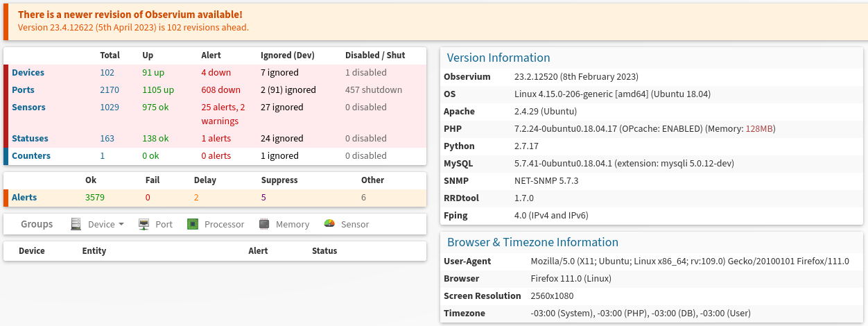868x326 pixels.
Task: Click the Port group monitor icon
Action: (x=144, y=224)
